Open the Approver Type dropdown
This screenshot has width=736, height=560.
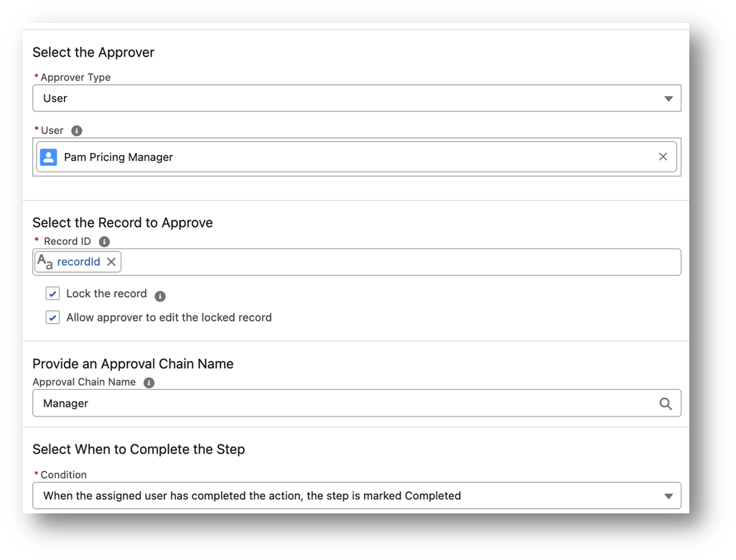(x=669, y=98)
